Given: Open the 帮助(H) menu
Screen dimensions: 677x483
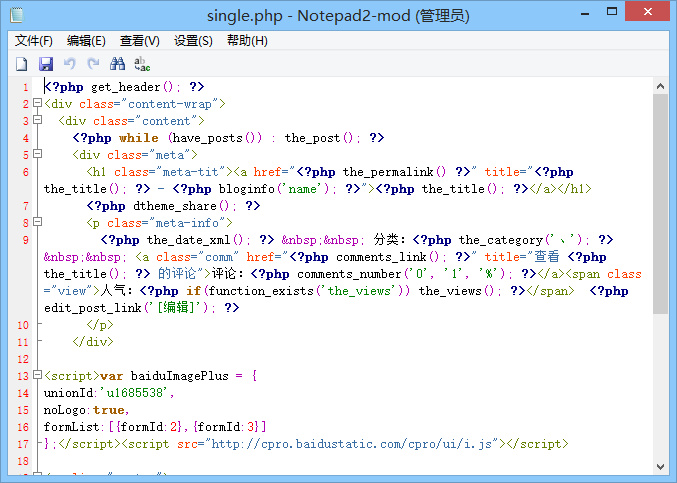Looking at the screenshot, I should pos(247,41).
